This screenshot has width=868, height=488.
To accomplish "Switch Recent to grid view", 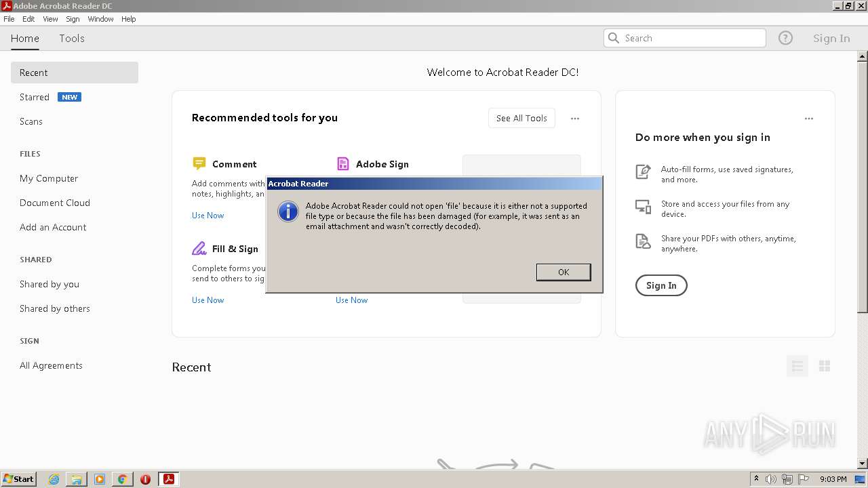I will tap(825, 366).
